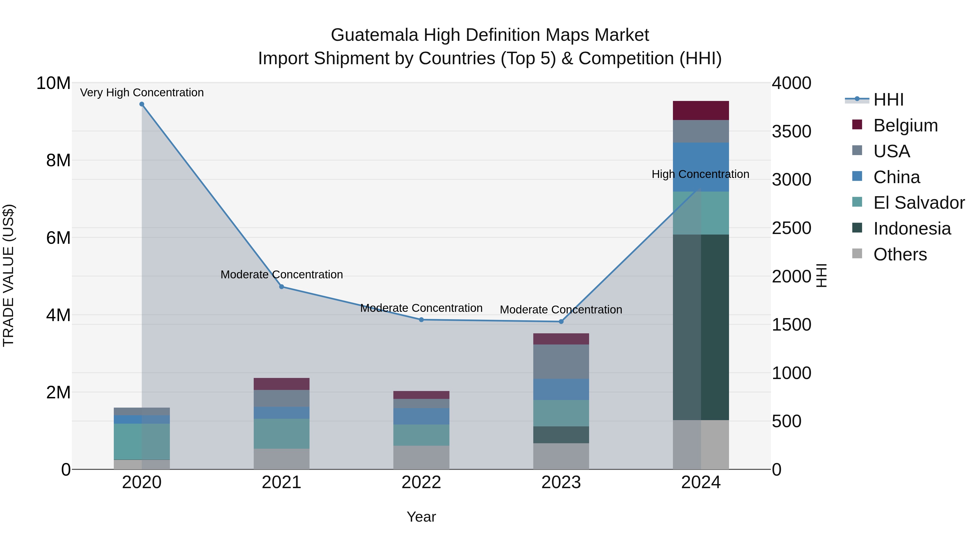Screen dimensions: 980x551
Task: Click the chart title 'Guatemala High Definition Maps Market'
Action: point(490,35)
